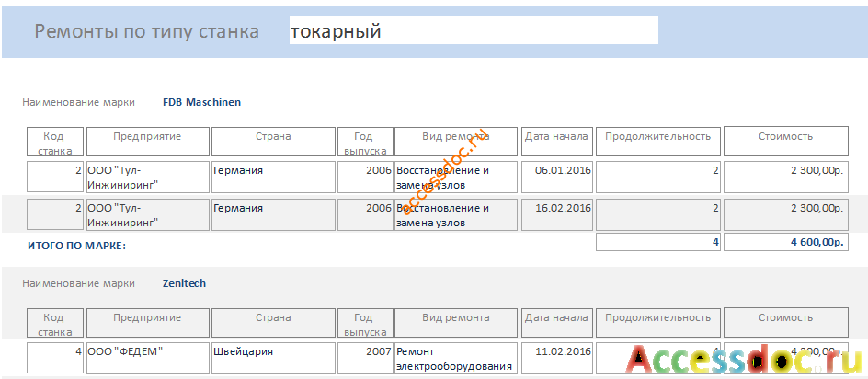Viewport: 868px width, 379px height.
Task: Select the 'Ремонты по типу станка' report title
Action: [x=147, y=31]
